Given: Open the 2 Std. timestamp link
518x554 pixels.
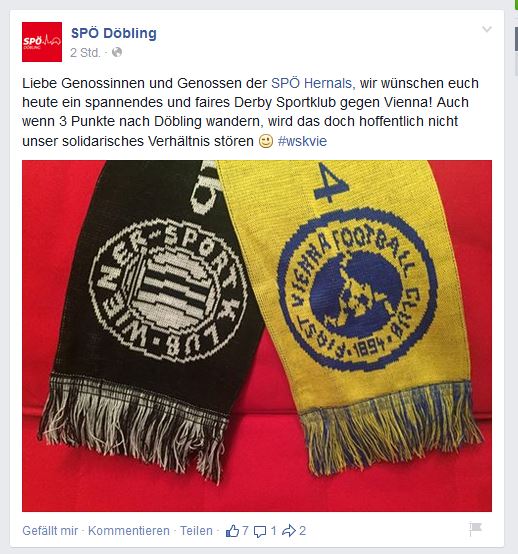Looking at the screenshot, I should click(x=85, y=53).
